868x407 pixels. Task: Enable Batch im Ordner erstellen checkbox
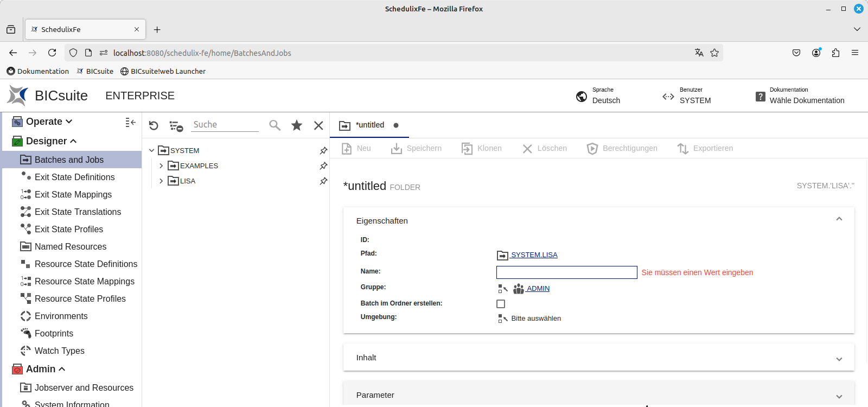coord(501,304)
